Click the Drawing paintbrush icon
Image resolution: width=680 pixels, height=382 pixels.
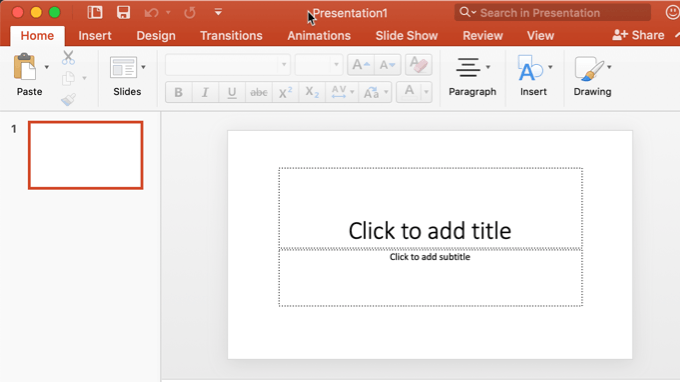[x=589, y=68]
